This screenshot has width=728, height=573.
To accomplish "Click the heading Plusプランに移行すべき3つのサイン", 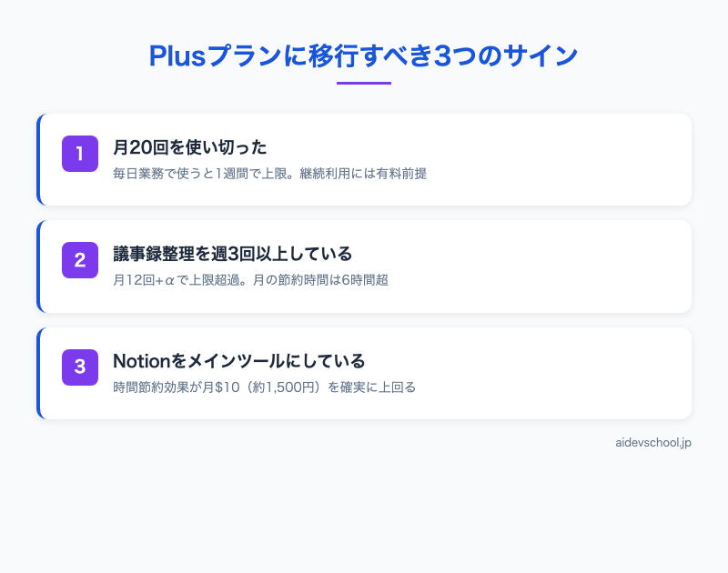I will (x=364, y=55).
